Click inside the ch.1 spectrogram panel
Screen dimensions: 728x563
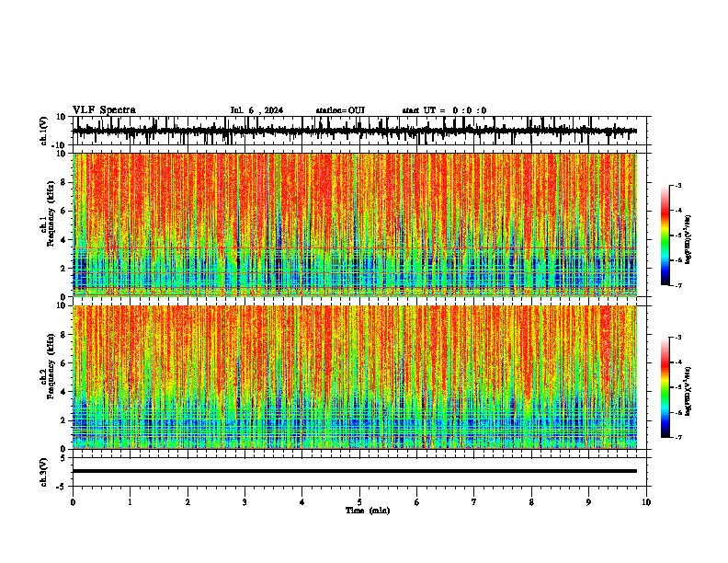[355, 224]
